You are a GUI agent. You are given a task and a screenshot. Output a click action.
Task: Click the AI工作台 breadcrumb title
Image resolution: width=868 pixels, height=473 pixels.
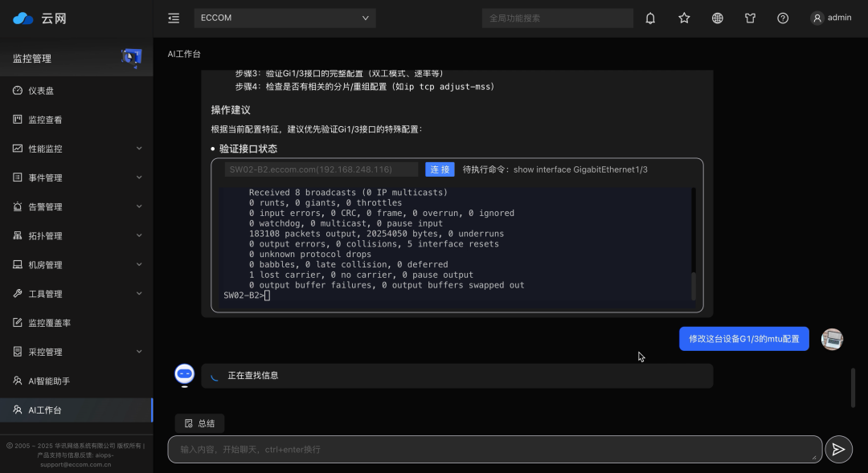[x=184, y=54]
